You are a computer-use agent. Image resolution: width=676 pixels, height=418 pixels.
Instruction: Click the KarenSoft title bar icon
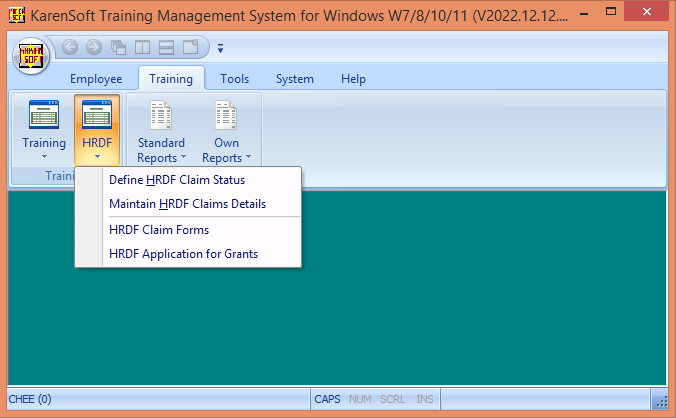pos(17,15)
